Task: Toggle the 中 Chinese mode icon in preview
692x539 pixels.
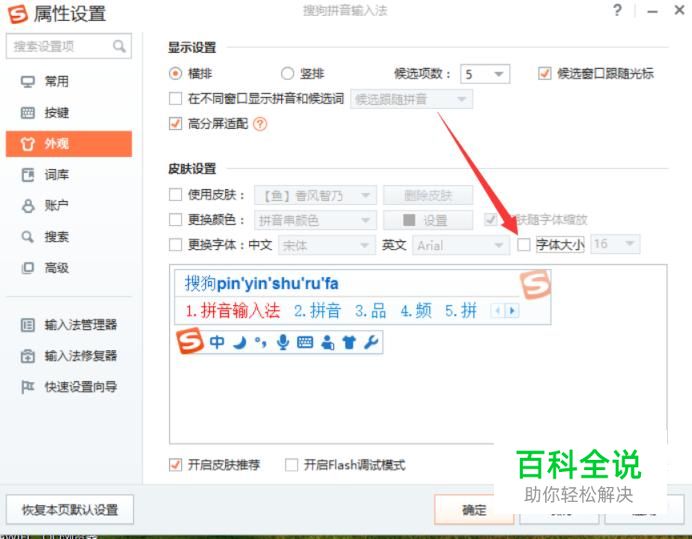Action: tap(217, 342)
